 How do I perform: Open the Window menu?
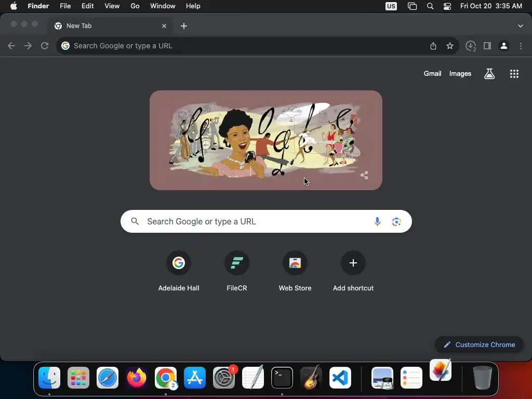coord(163,6)
